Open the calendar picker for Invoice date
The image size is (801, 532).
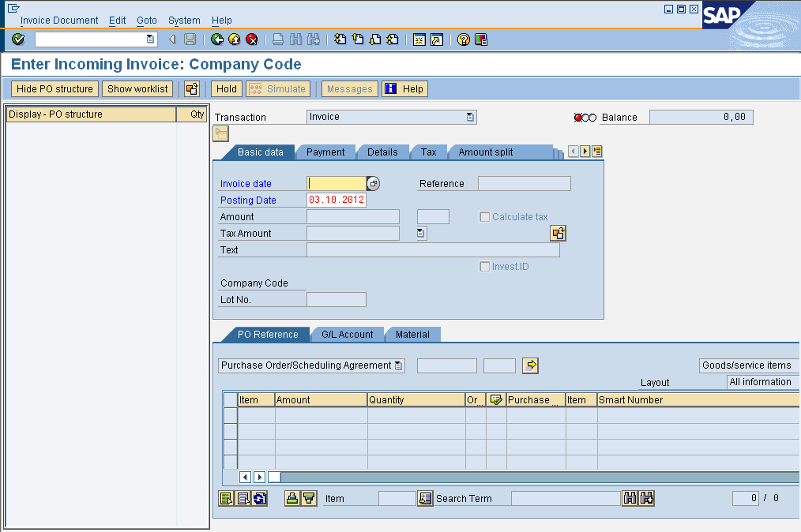[x=371, y=183]
